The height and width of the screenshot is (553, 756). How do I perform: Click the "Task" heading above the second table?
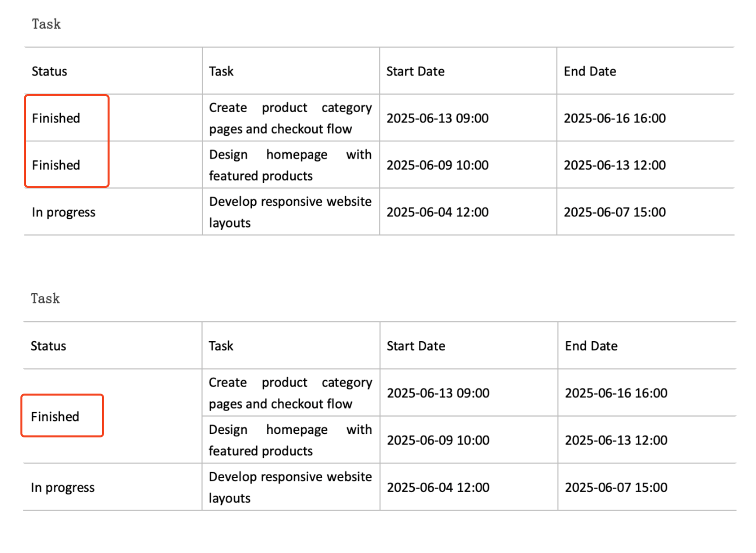click(45, 298)
